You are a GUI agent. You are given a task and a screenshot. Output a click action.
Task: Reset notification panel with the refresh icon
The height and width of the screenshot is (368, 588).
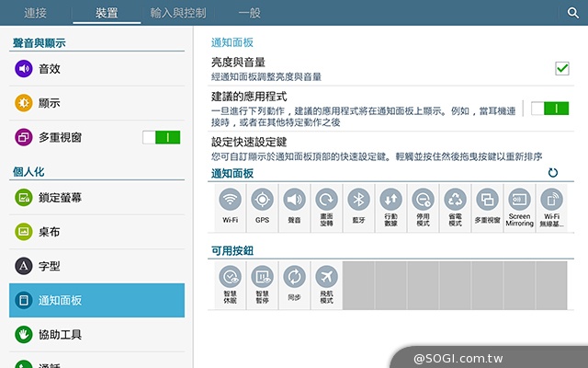[x=552, y=173]
